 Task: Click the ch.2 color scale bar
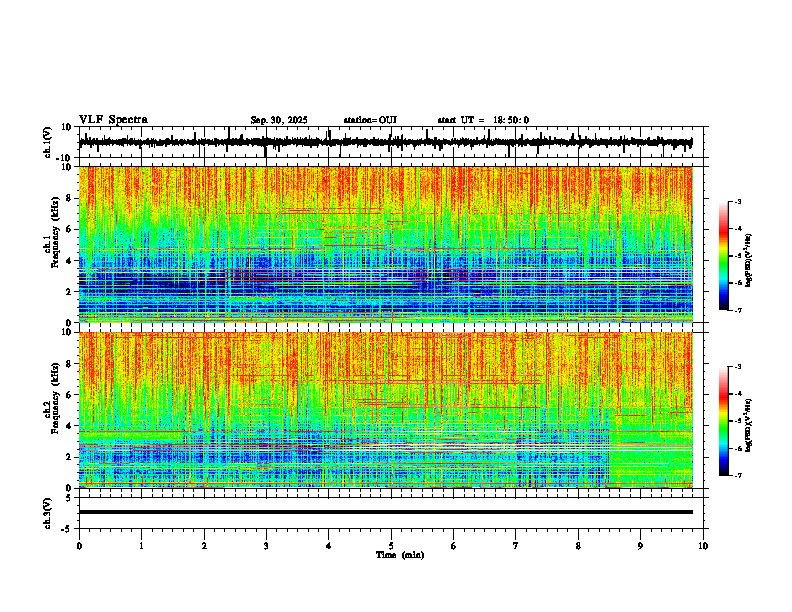pos(723,421)
